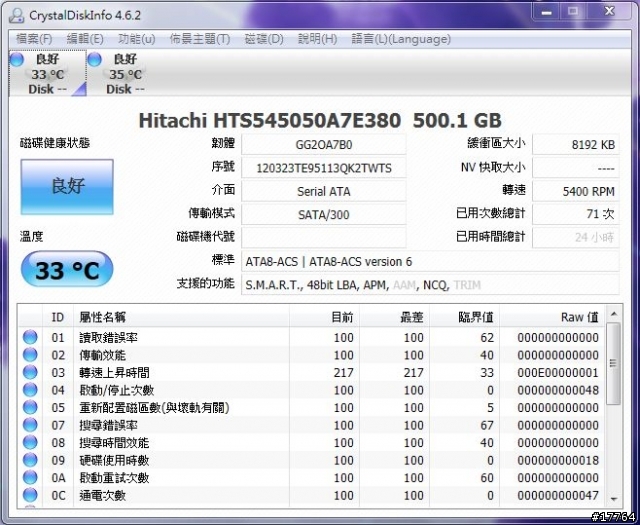Click the 啟動重試次數 attribute name

pos(114,478)
